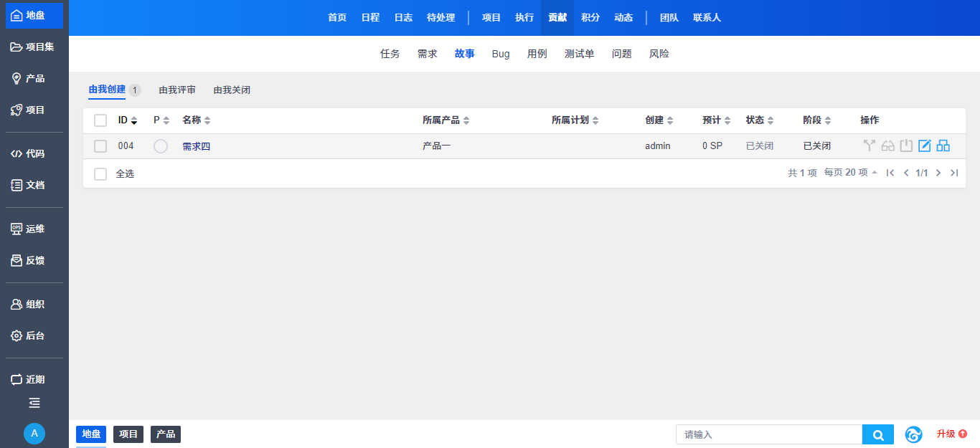
Task: Sort by the 名称 column
Action: pos(197,120)
